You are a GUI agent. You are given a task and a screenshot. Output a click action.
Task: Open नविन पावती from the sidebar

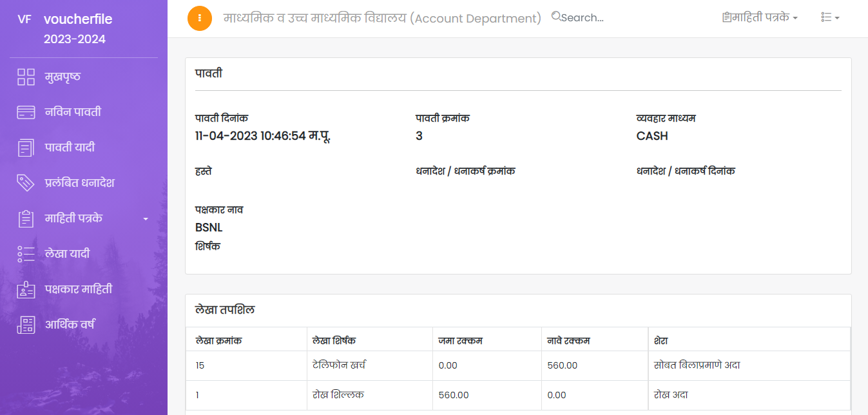point(73,112)
